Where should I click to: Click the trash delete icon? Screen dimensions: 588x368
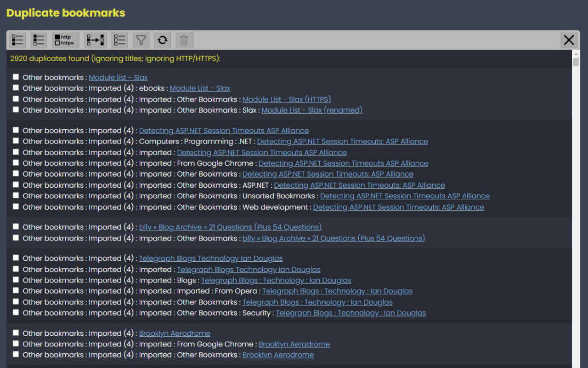click(184, 40)
